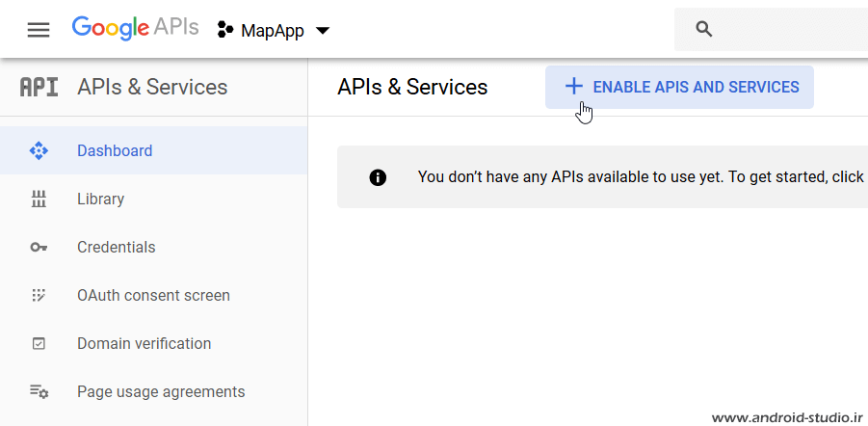Click Enable APIs and Services button

[679, 87]
